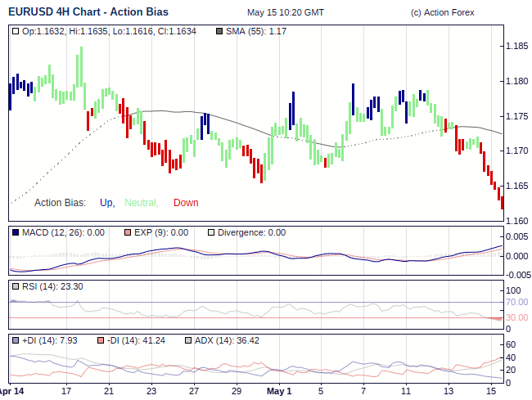The image size is (532, 400).
Task: Click the SMA (55) legend swatch
Action: click(219, 32)
